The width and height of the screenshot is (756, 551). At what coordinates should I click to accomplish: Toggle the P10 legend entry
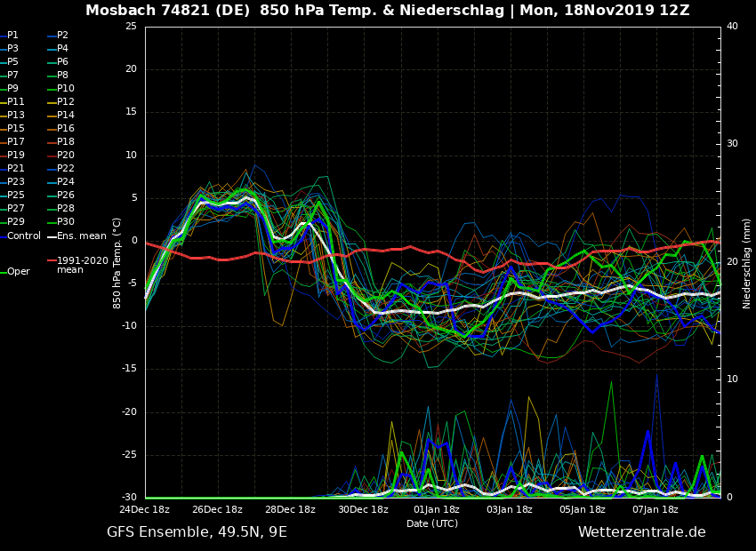pyautogui.click(x=66, y=89)
